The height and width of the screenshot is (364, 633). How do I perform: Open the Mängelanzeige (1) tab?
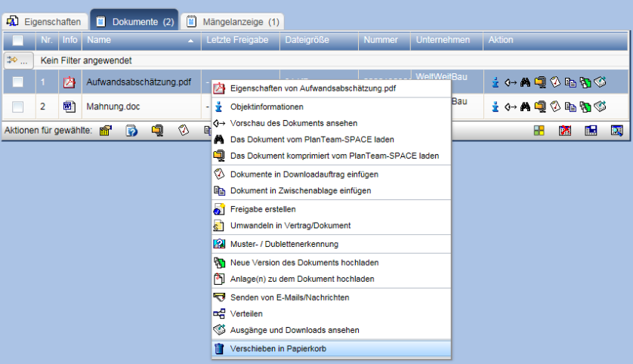[x=232, y=22]
